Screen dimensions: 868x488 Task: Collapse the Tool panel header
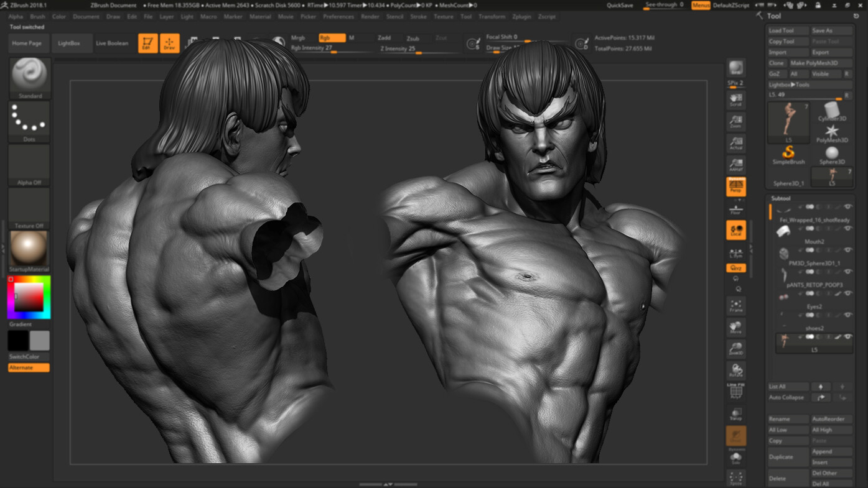774,16
